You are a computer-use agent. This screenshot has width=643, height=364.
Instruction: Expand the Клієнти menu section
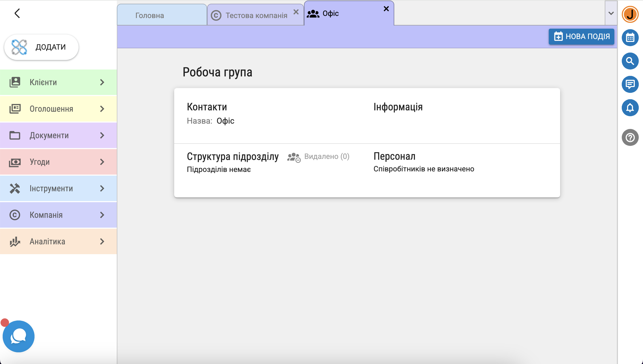point(58,82)
